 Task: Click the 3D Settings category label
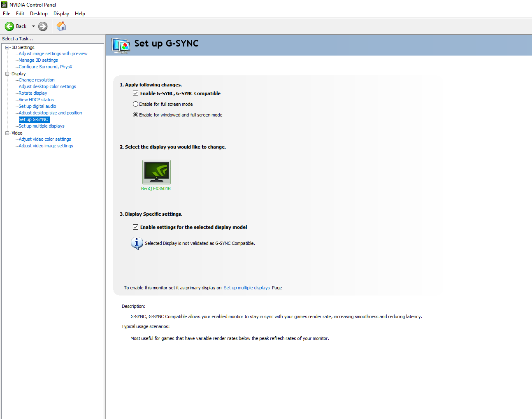coord(23,47)
